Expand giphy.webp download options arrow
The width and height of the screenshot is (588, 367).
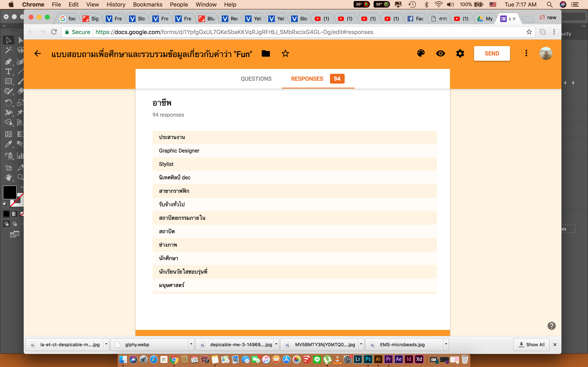pos(191,344)
